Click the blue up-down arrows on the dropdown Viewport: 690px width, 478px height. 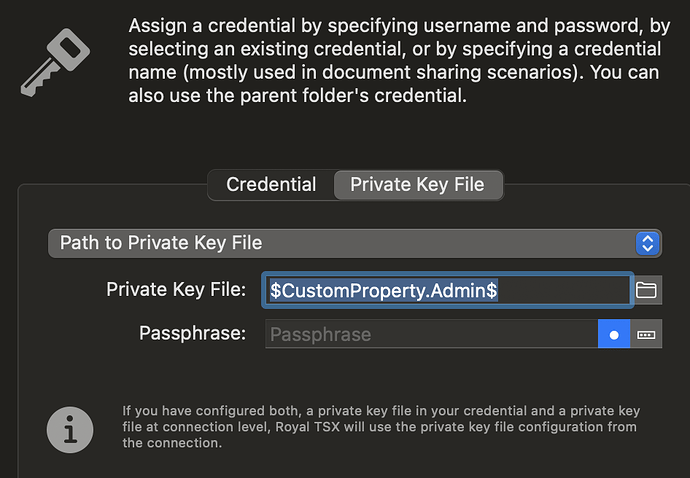[x=647, y=243]
